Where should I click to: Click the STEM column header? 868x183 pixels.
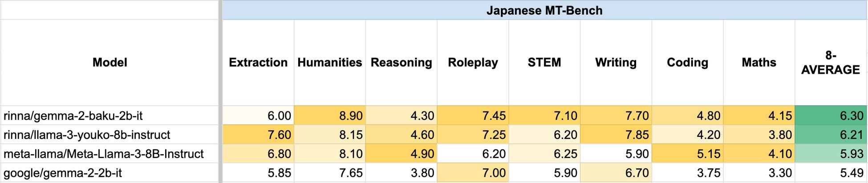click(544, 62)
